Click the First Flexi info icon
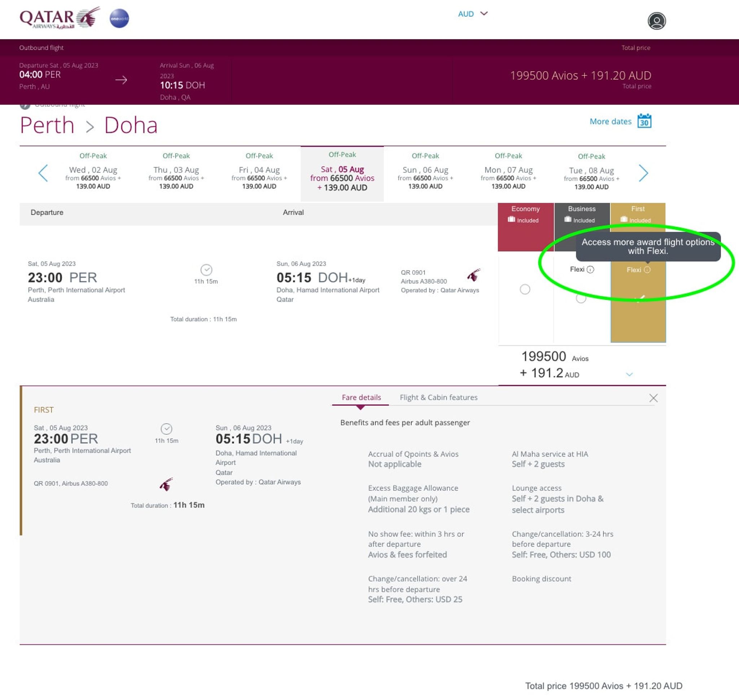The height and width of the screenshot is (700, 739). [647, 269]
